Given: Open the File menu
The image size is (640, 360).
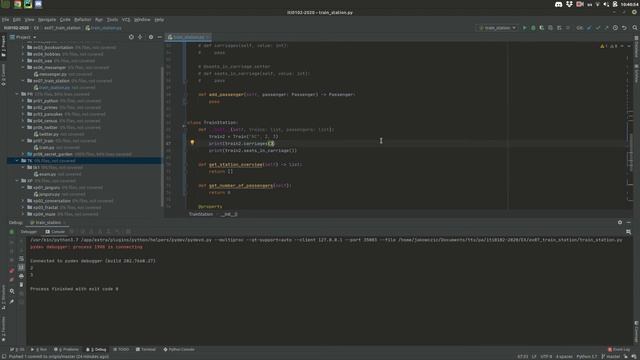Looking at the screenshot, I should (5, 20).
